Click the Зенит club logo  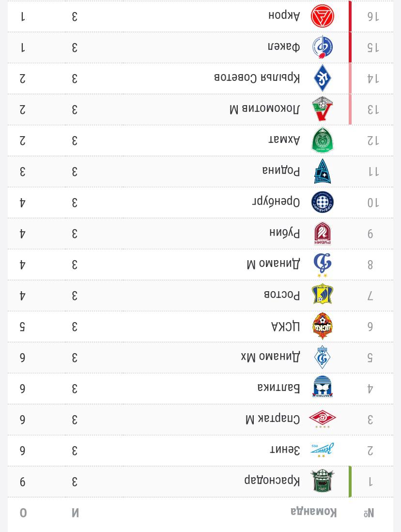click(x=322, y=450)
